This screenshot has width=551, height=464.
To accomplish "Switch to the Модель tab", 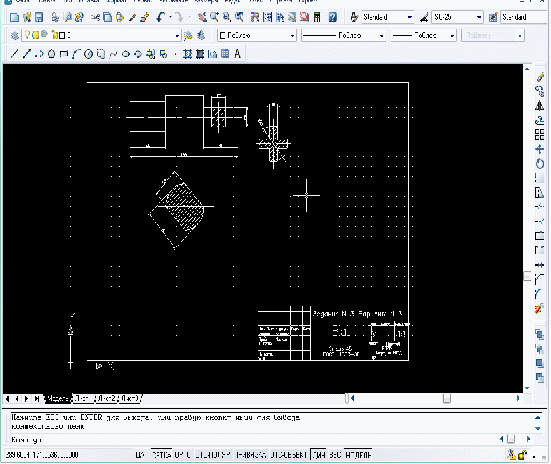I will [x=58, y=399].
